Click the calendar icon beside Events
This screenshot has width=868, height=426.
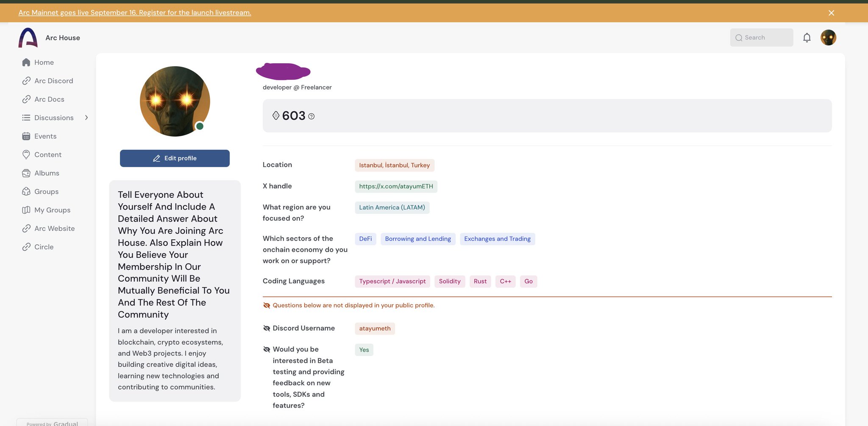pos(26,136)
